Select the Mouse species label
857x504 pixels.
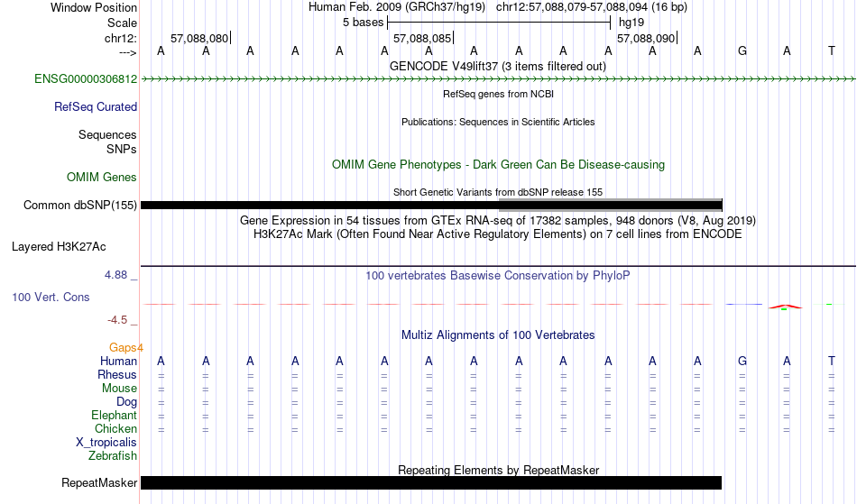point(119,389)
